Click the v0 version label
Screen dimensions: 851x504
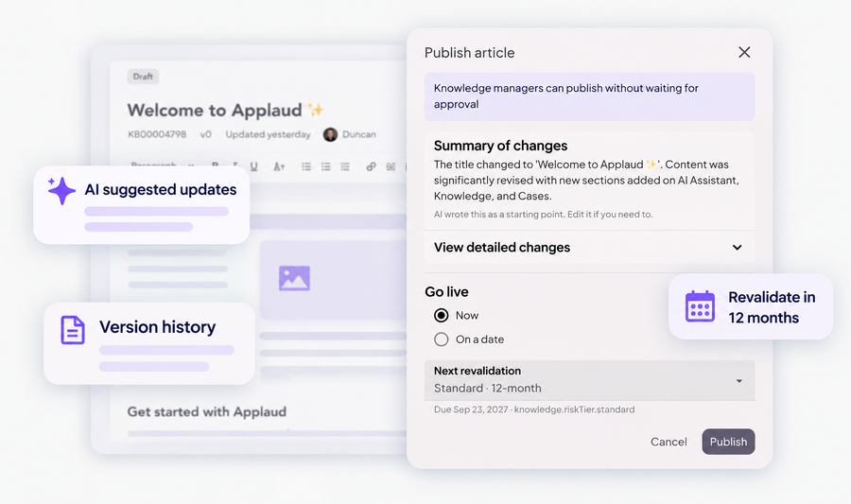coord(206,134)
